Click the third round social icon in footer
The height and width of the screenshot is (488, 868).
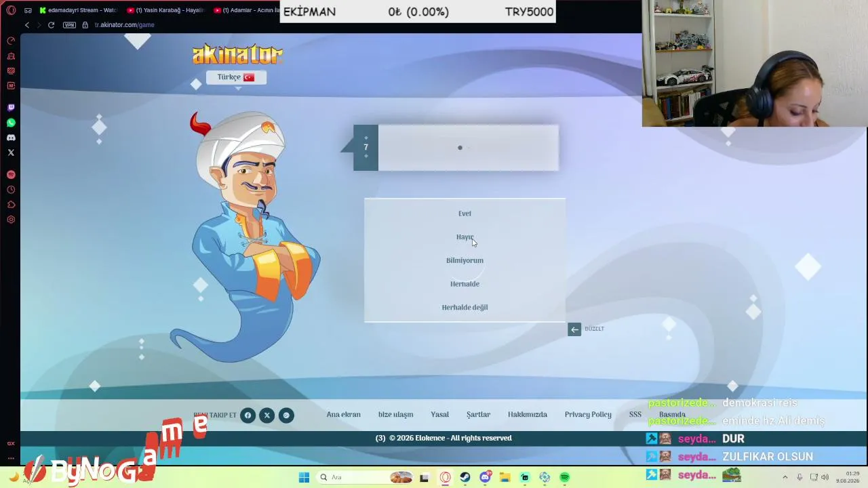(x=286, y=415)
